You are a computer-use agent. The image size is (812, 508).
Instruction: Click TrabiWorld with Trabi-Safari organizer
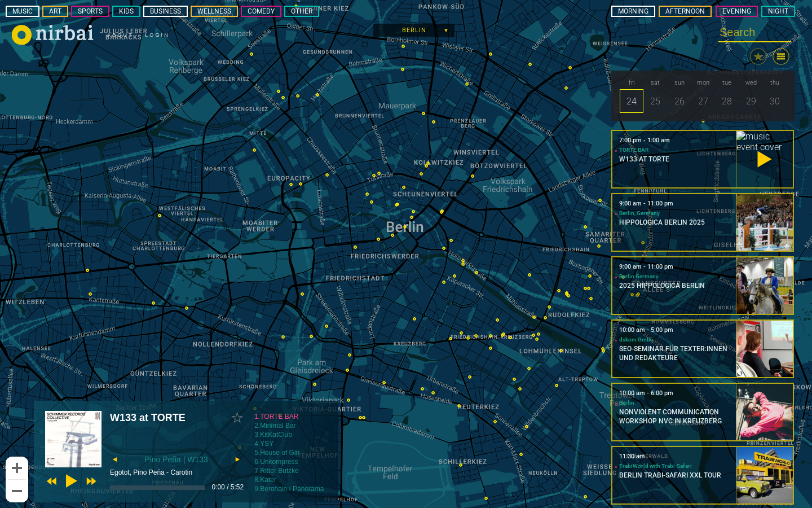[x=655, y=466]
